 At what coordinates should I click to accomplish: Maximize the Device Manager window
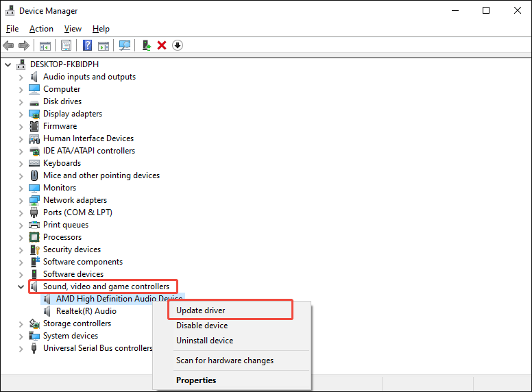pyautogui.click(x=486, y=10)
